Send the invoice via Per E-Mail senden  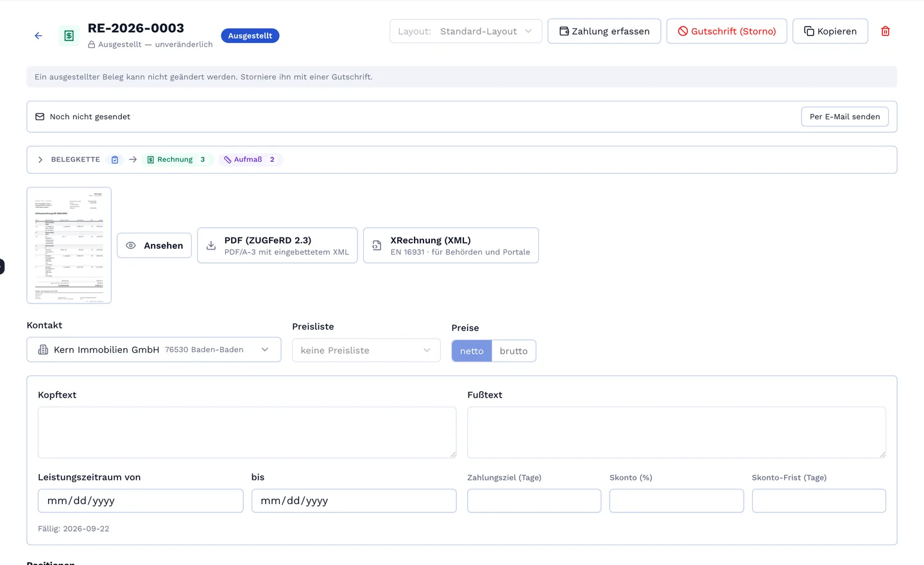pyautogui.click(x=845, y=117)
